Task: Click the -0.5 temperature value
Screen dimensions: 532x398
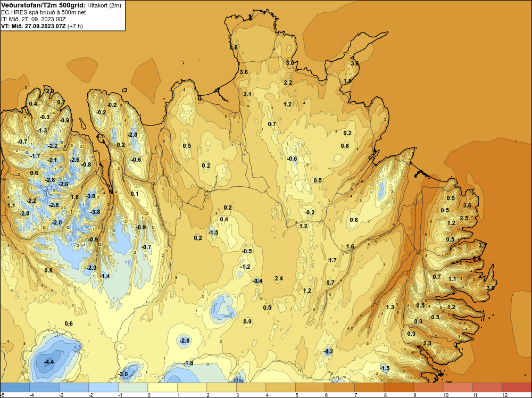Action: pos(247,251)
